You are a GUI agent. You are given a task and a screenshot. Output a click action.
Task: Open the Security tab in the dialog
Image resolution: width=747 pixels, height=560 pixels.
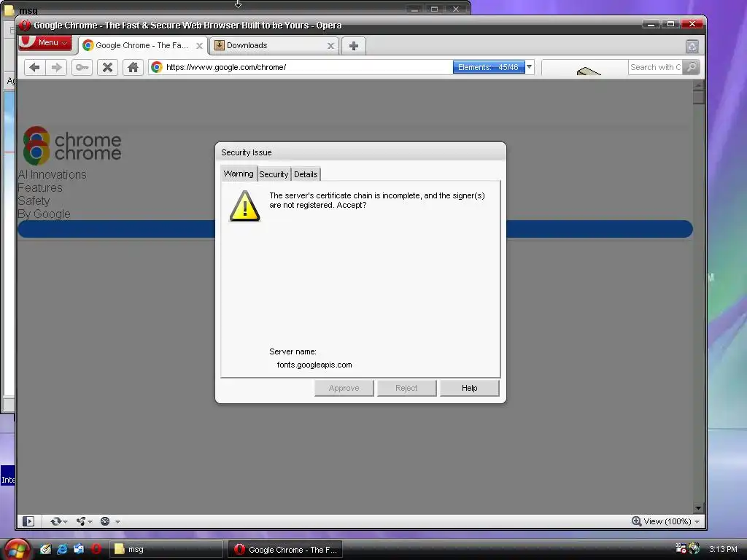(274, 174)
